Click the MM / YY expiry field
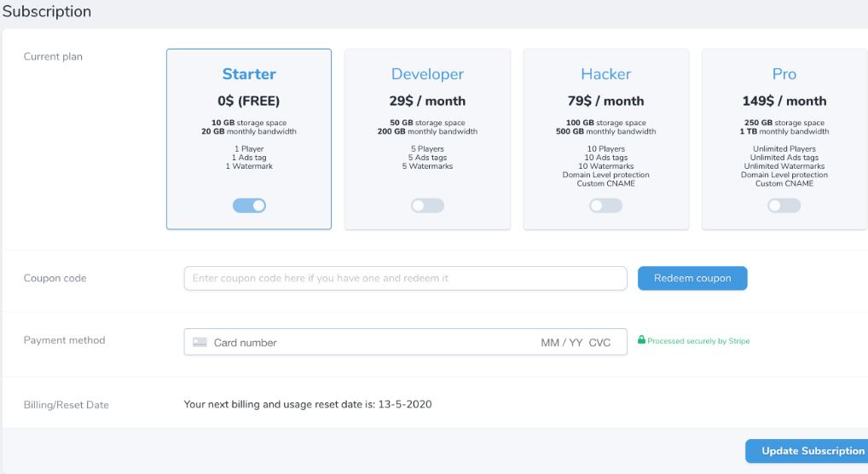 [x=561, y=343]
